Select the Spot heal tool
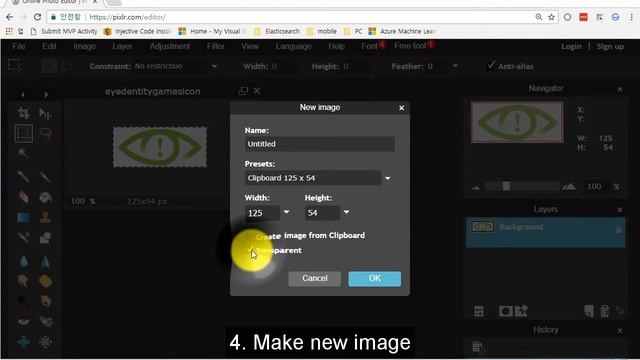 tap(45, 322)
